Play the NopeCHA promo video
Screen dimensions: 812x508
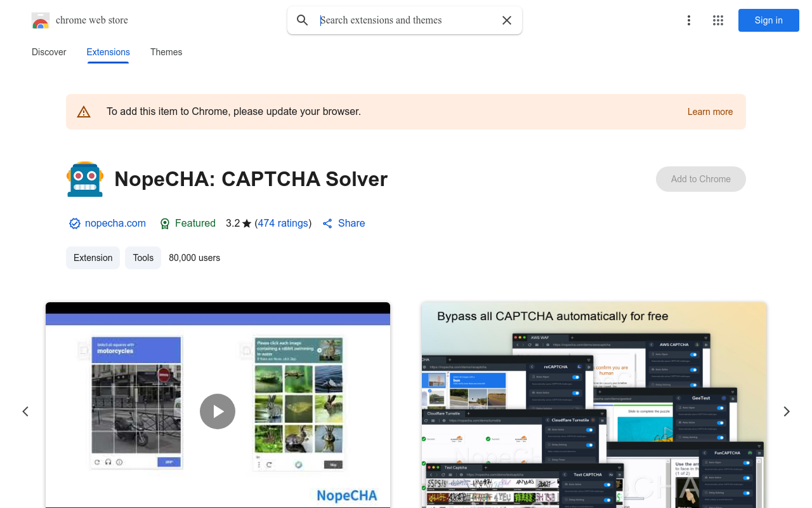pyautogui.click(x=218, y=411)
